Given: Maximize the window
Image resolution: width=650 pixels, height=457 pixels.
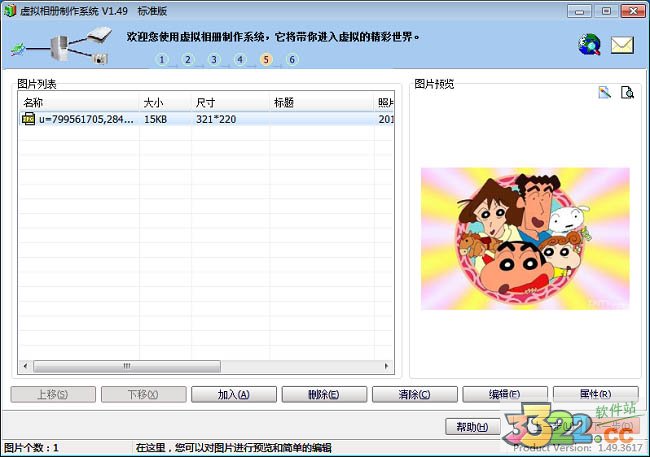Looking at the screenshot, I should [606, 11].
